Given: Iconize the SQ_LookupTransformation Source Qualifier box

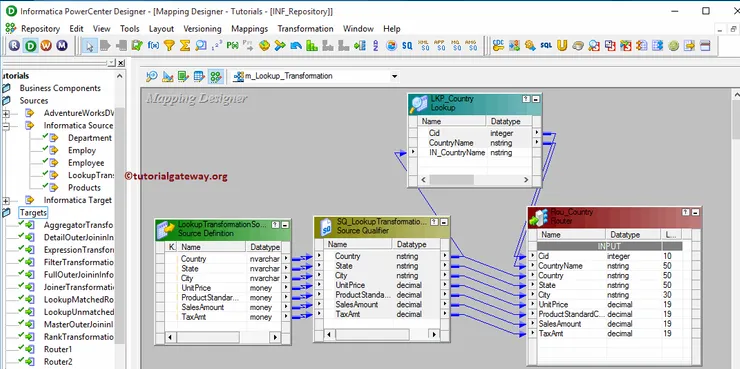Looking at the screenshot, I should point(443,222).
